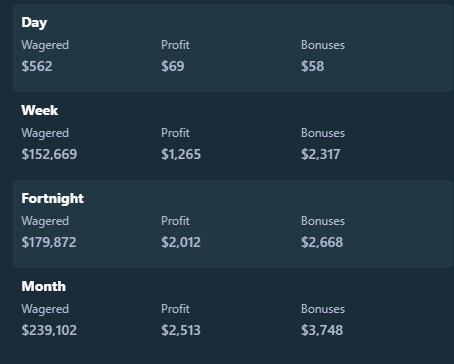
Task: Click the Day profit value $69
Action: (173, 66)
